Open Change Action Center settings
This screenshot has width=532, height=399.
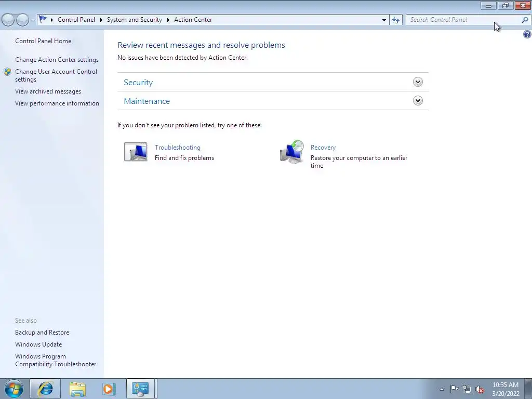click(x=57, y=60)
